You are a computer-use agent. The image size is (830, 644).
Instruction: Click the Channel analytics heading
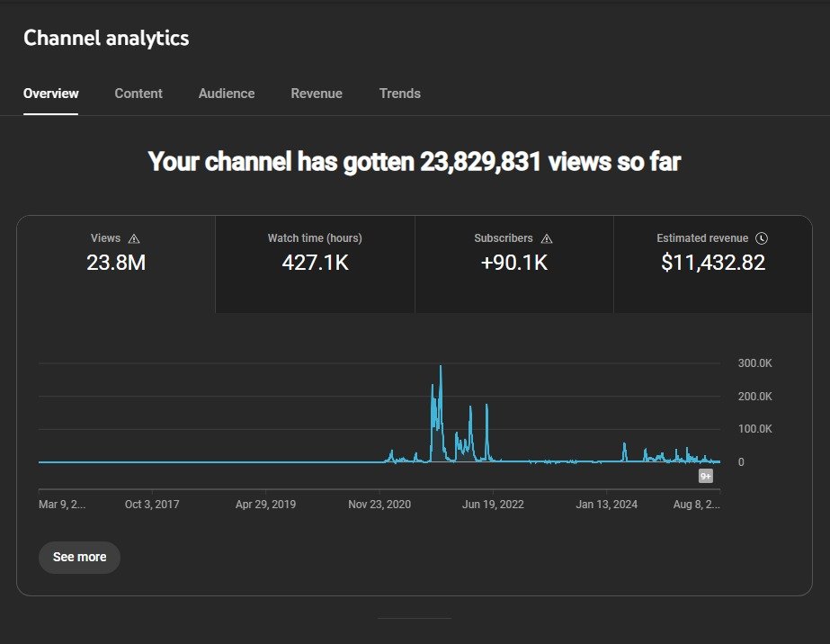pyautogui.click(x=106, y=38)
